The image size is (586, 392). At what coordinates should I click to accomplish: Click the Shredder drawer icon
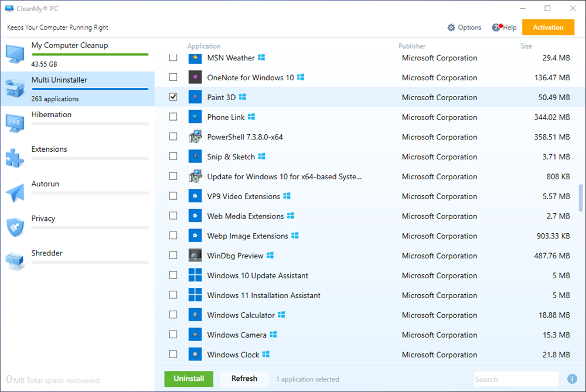[x=14, y=259]
